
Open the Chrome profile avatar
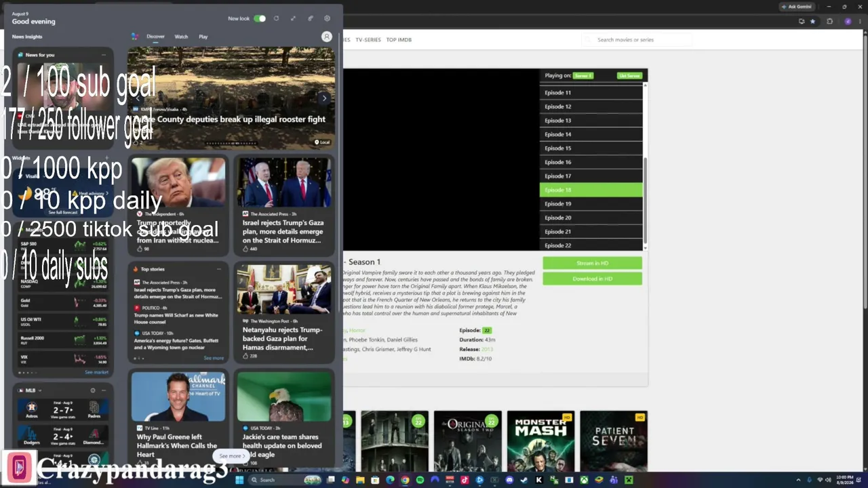[848, 21]
